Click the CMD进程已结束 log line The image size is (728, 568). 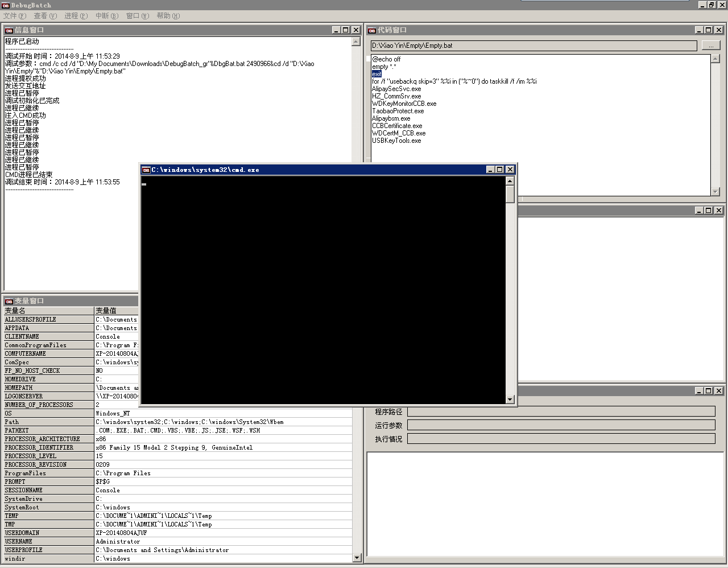coord(29,175)
